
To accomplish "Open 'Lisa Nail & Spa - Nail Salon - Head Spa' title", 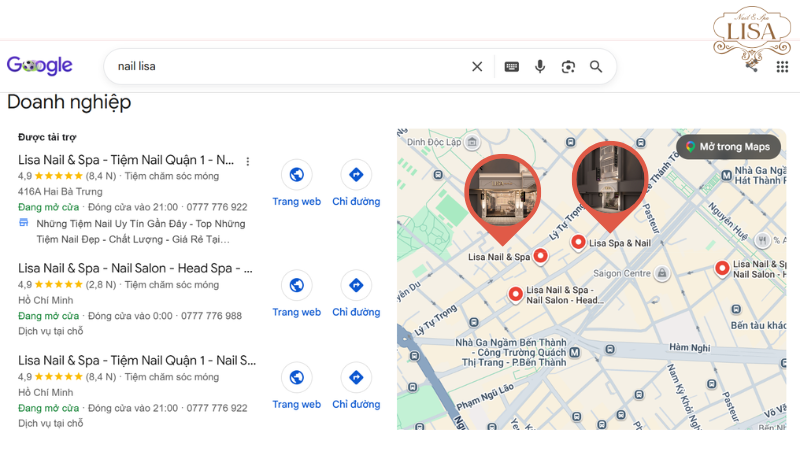I will point(135,268).
